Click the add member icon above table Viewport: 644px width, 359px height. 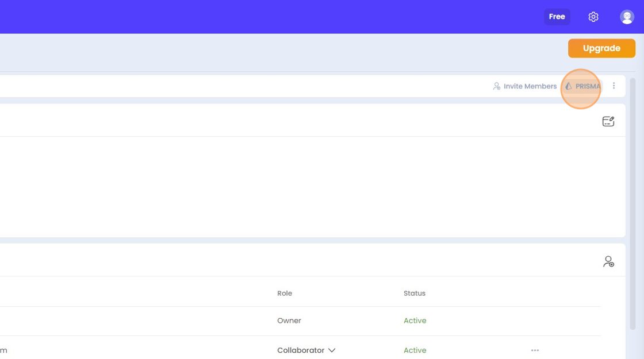608,262
